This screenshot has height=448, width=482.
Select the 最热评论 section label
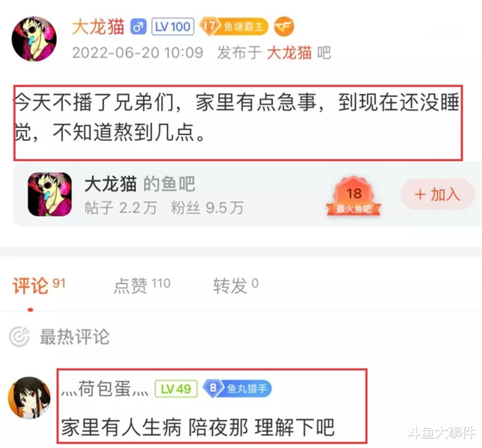tap(75, 337)
